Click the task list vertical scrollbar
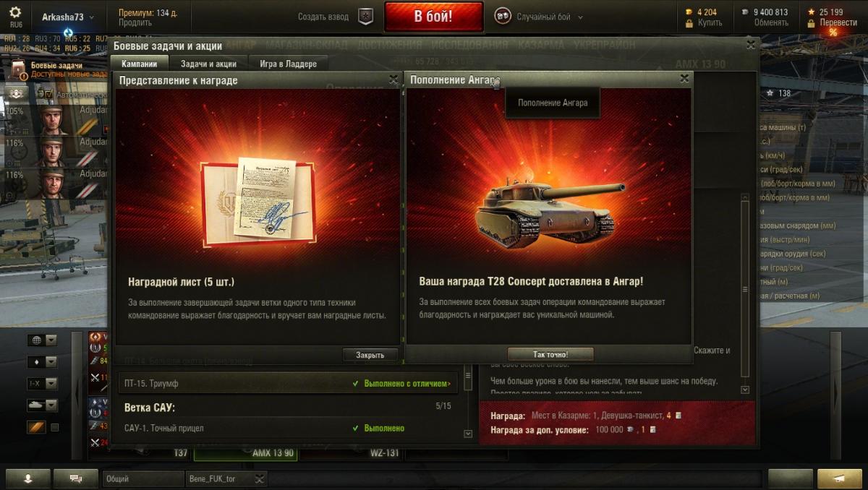 click(x=468, y=401)
